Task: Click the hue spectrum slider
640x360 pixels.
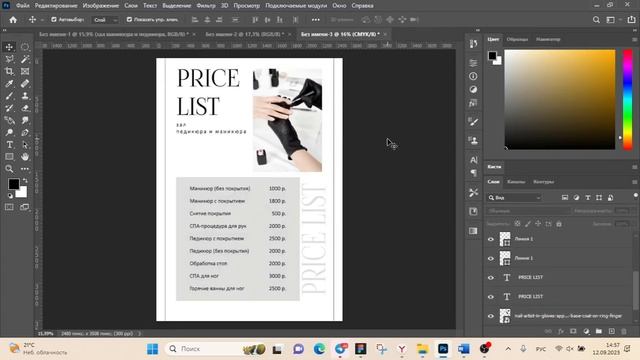Action: coord(628,100)
